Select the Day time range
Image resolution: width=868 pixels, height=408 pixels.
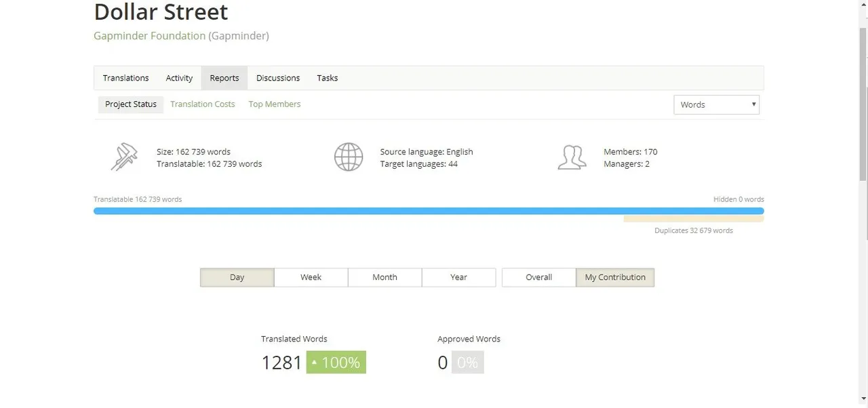coord(237,277)
